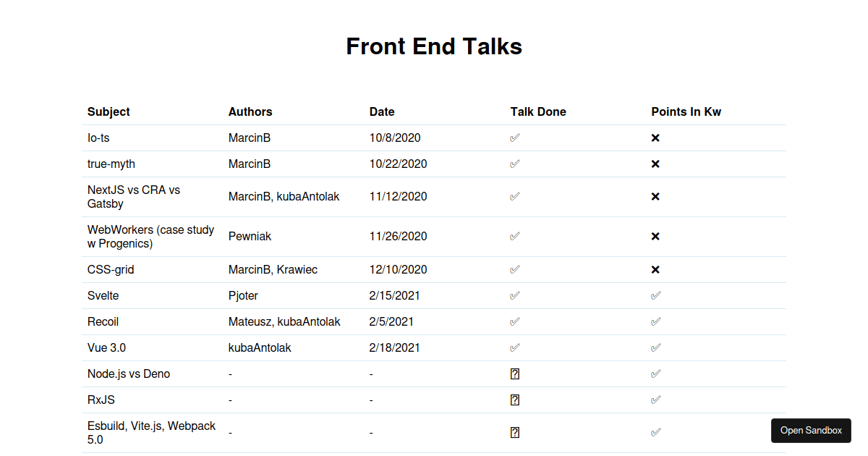The height and width of the screenshot is (456, 868).
Task: Click the Front End Talks page title
Action: coord(434,46)
